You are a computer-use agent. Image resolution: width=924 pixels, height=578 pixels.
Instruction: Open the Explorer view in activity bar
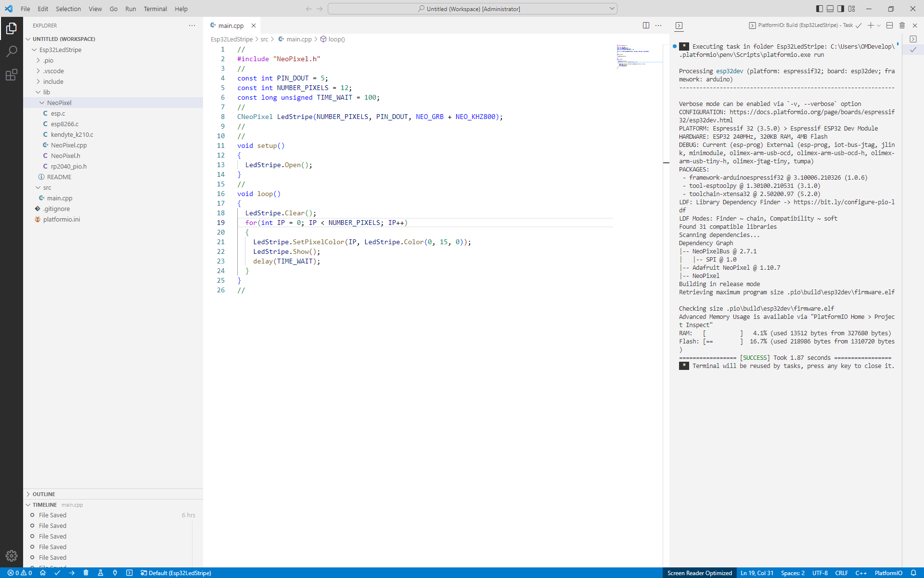coord(12,28)
